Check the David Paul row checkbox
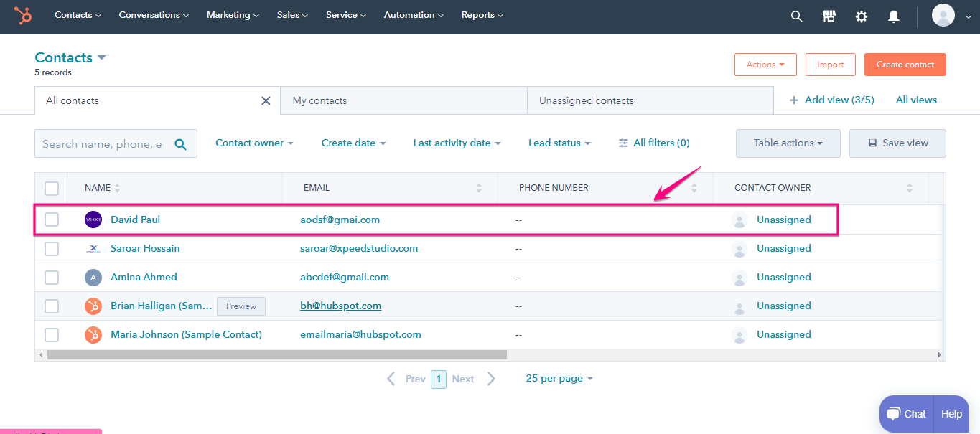The image size is (980, 434). pyautogui.click(x=52, y=220)
